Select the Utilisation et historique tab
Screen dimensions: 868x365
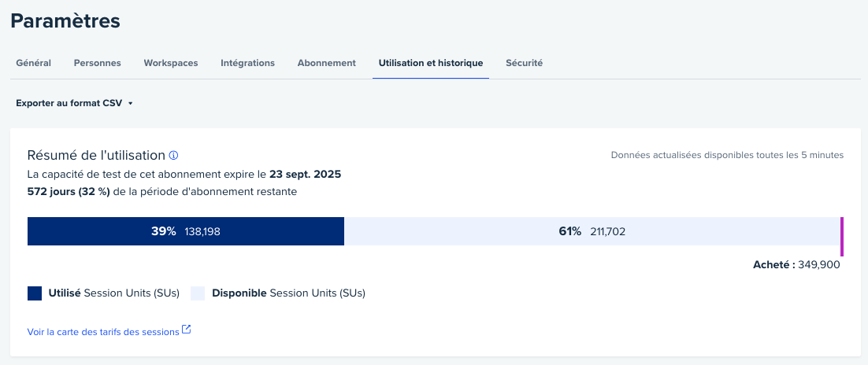point(431,63)
